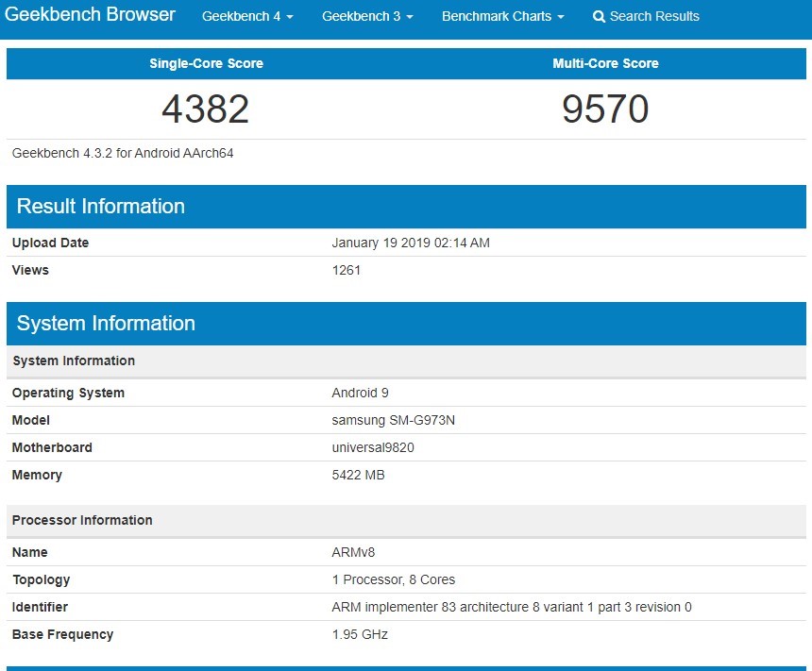Click the Result Information heading
812x671 pixels.
click(100, 206)
